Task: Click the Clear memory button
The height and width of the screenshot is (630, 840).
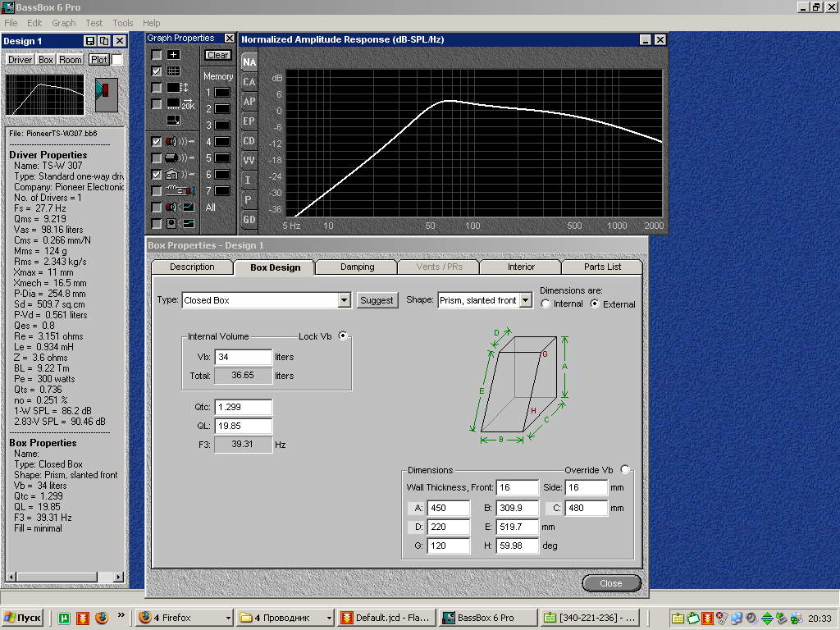Action: [217, 55]
